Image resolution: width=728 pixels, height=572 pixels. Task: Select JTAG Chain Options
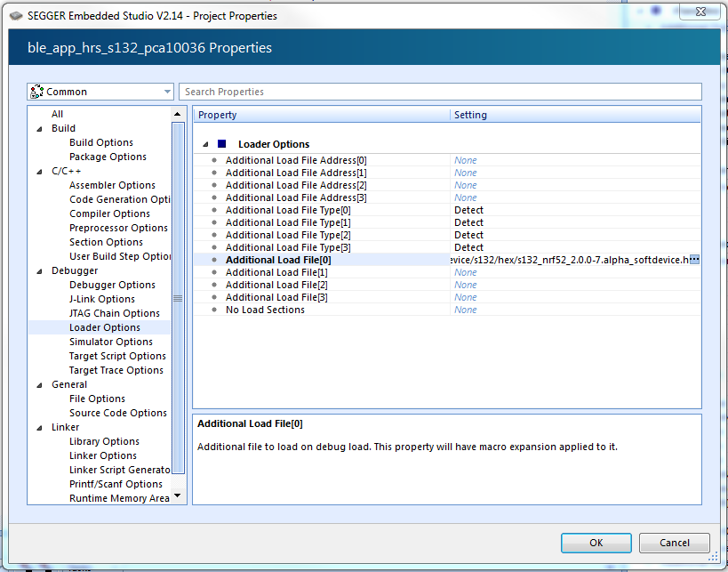114,313
